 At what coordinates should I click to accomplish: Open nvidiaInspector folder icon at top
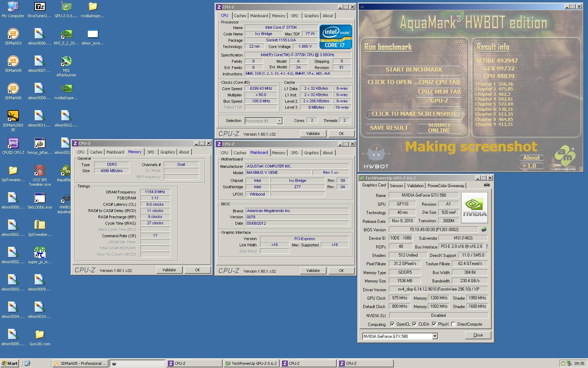pos(93,9)
